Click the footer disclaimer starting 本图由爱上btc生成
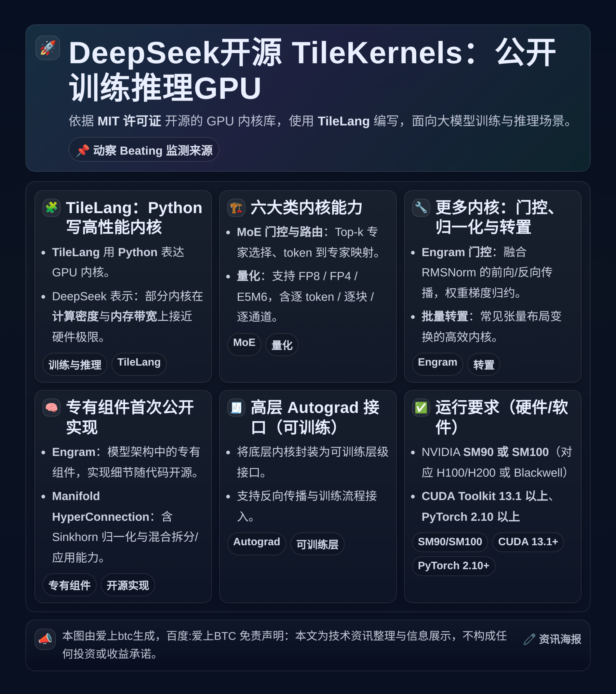616x694 pixels. click(284, 645)
